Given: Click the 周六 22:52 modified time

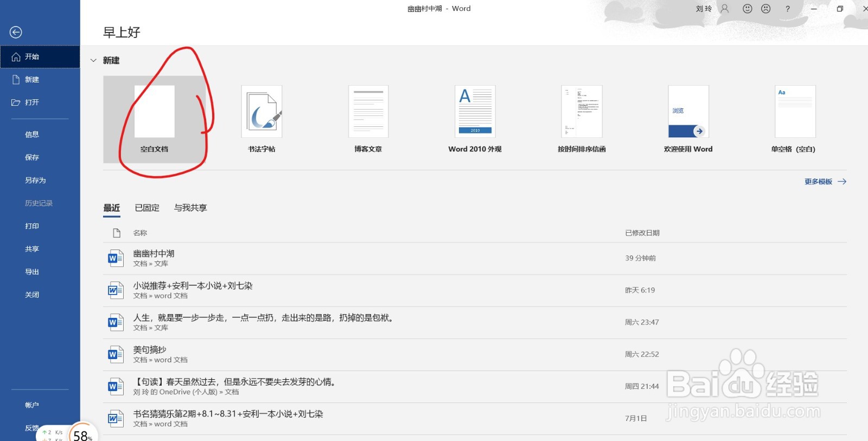Looking at the screenshot, I should [642, 354].
